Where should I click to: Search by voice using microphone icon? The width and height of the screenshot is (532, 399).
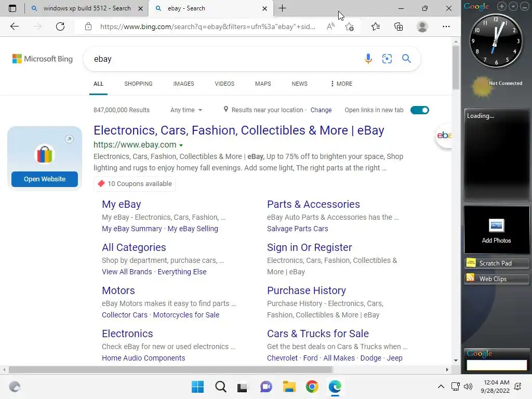pos(368,59)
